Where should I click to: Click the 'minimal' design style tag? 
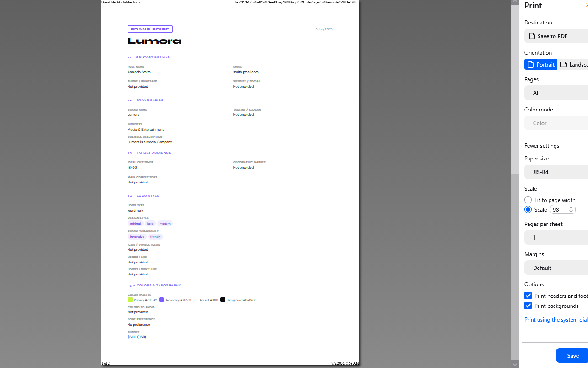135,223
